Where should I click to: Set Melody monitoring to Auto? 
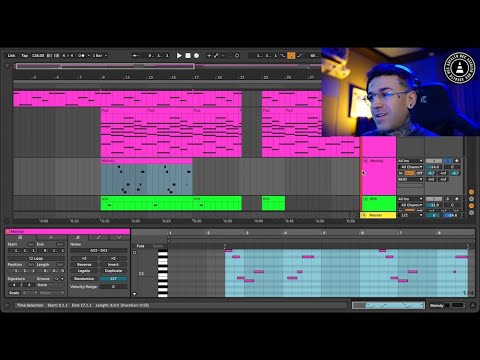(x=410, y=173)
